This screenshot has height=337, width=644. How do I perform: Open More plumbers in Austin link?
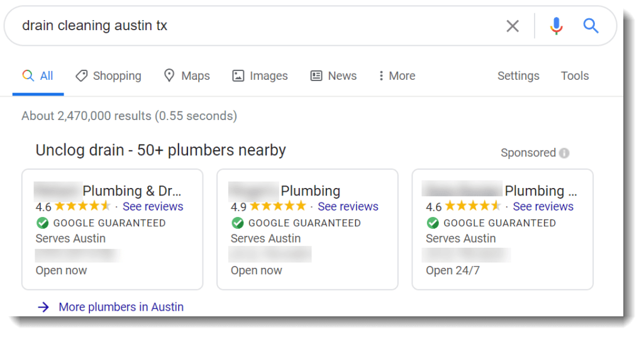[121, 307]
